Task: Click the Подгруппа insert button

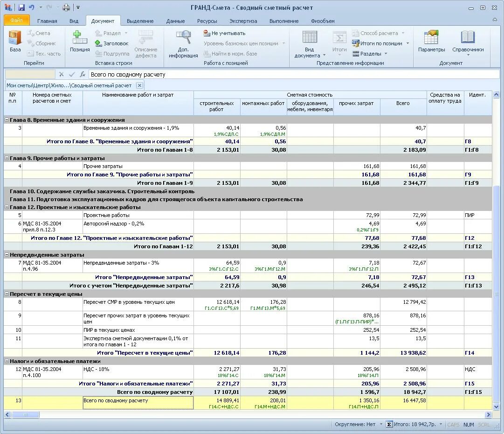Action: pos(112,54)
